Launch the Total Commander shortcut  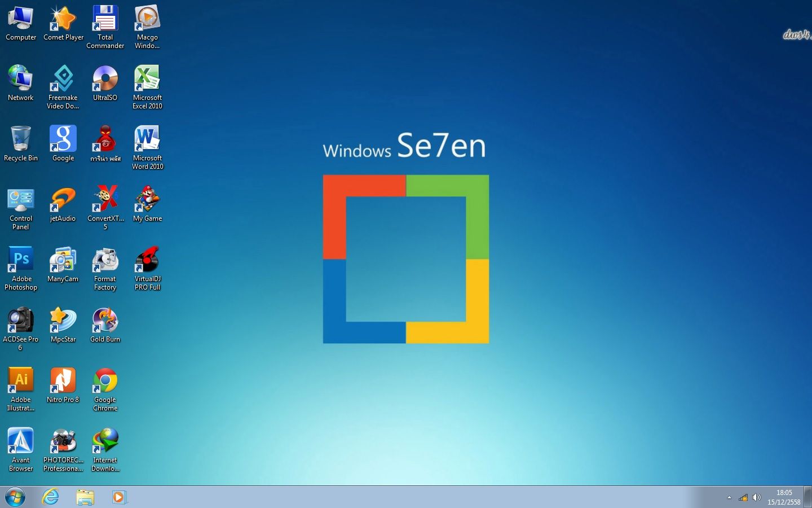pyautogui.click(x=105, y=27)
